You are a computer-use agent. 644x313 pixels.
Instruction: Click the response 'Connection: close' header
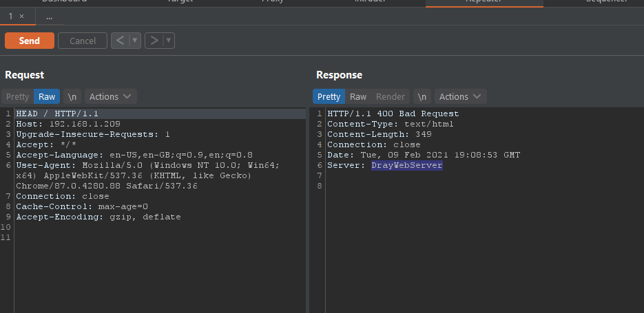click(x=374, y=144)
